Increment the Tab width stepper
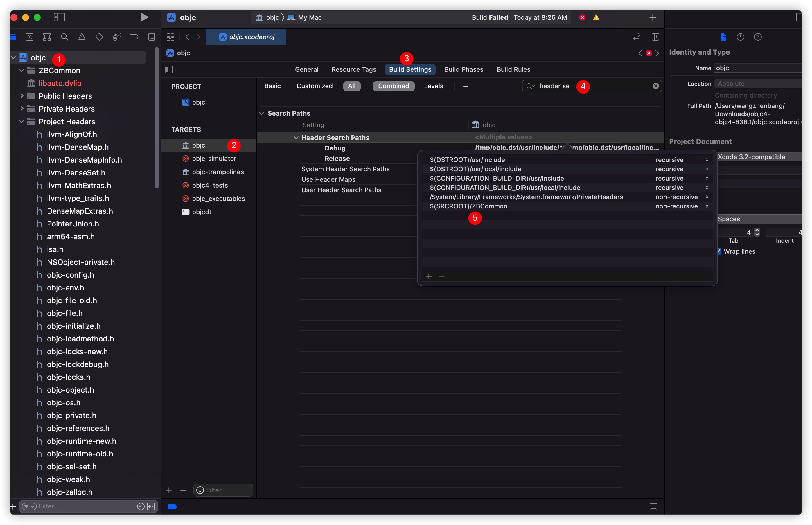This screenshot has width=812, height=525. (757, 230)
